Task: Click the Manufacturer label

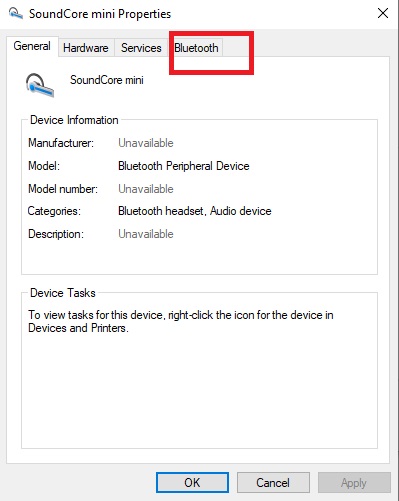Action: [61, 143]
